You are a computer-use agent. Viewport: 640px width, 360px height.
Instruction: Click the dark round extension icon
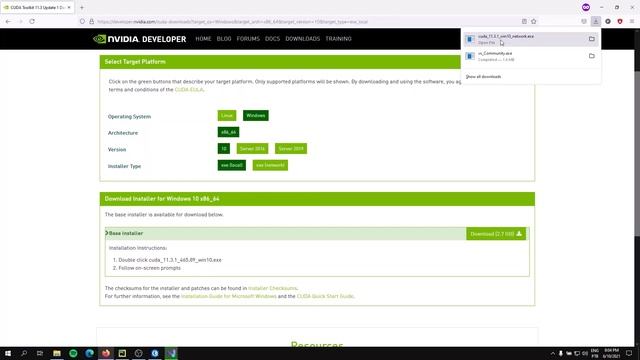click(x=608, y=21)
